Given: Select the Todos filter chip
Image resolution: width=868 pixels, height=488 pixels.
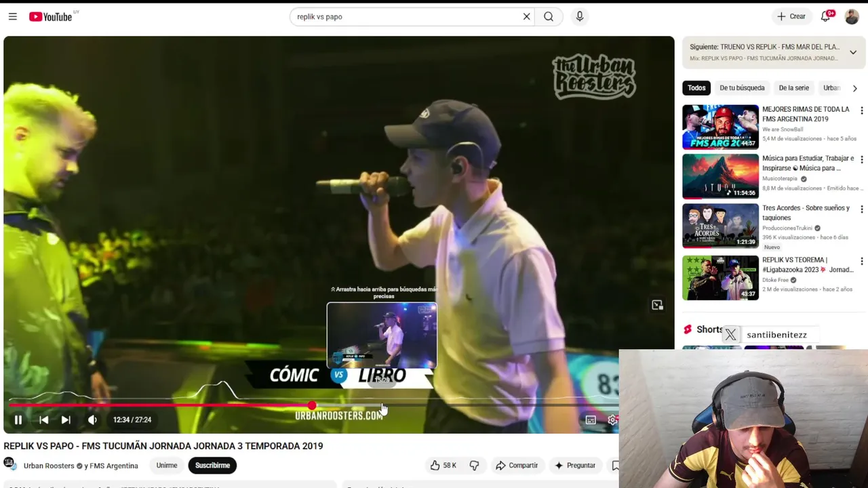Looking at the screenshot, I should tap(696, 88).
